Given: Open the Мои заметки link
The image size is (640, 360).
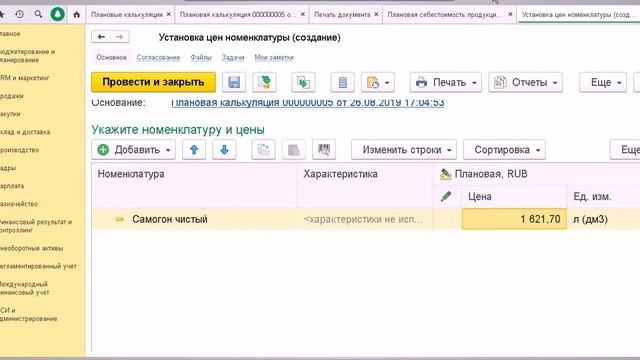Looking at the screenshot, I should 274,58.
